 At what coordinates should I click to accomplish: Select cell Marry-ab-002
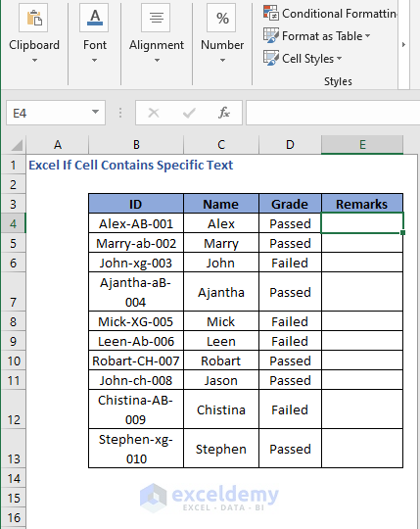(136, 243)
